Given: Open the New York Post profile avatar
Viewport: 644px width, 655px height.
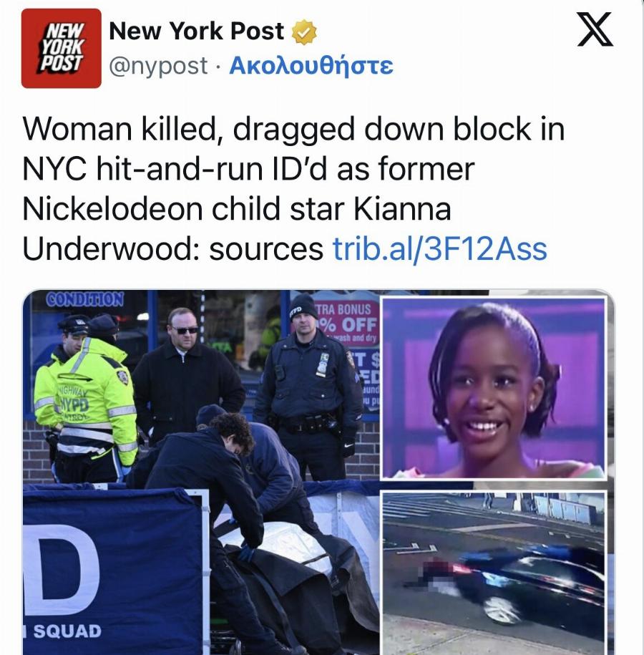Looking at the screenshot, I should point(62,49).
